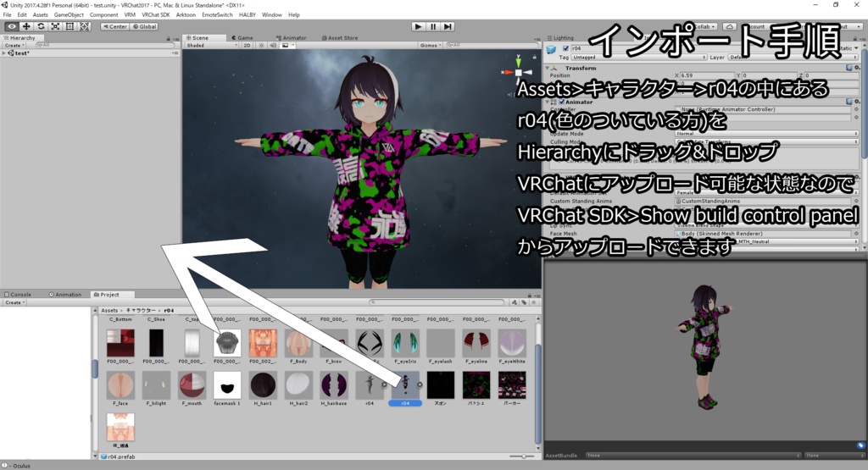The height and width of the screenshot is (470, 868).
Task: Toggle Global/Local handle rotation
Action: click(x=144, y=26)
